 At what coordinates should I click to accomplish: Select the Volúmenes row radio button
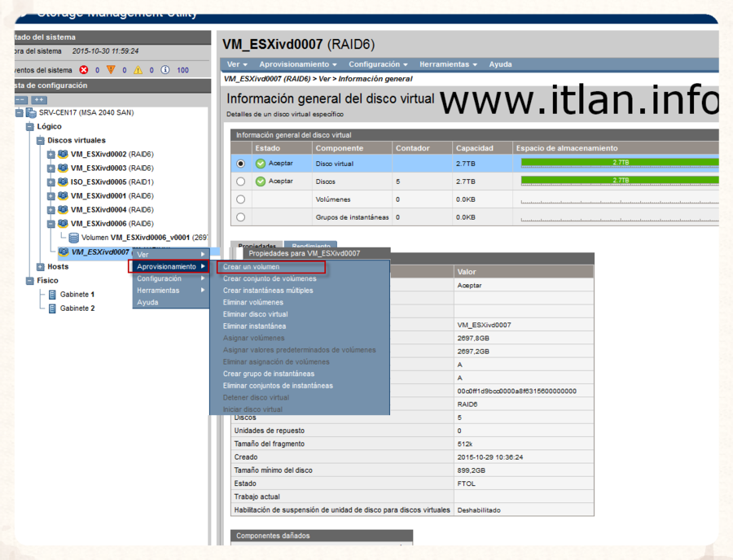[240, 199]
